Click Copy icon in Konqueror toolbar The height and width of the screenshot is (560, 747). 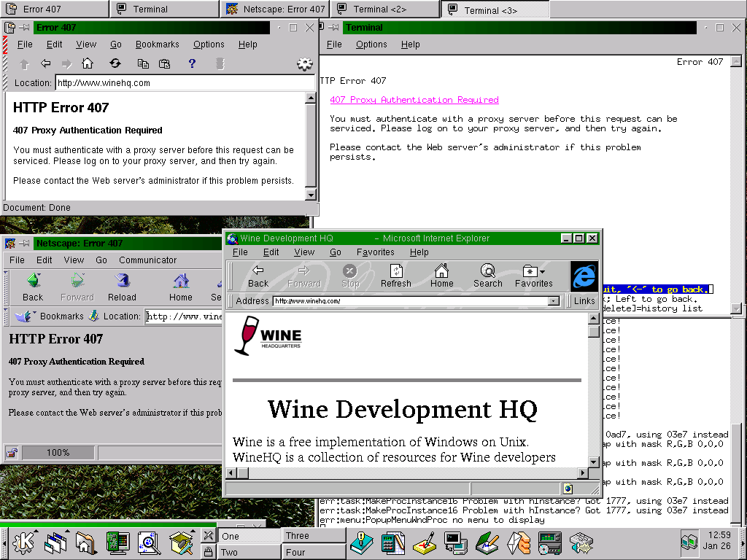(143, 64)
